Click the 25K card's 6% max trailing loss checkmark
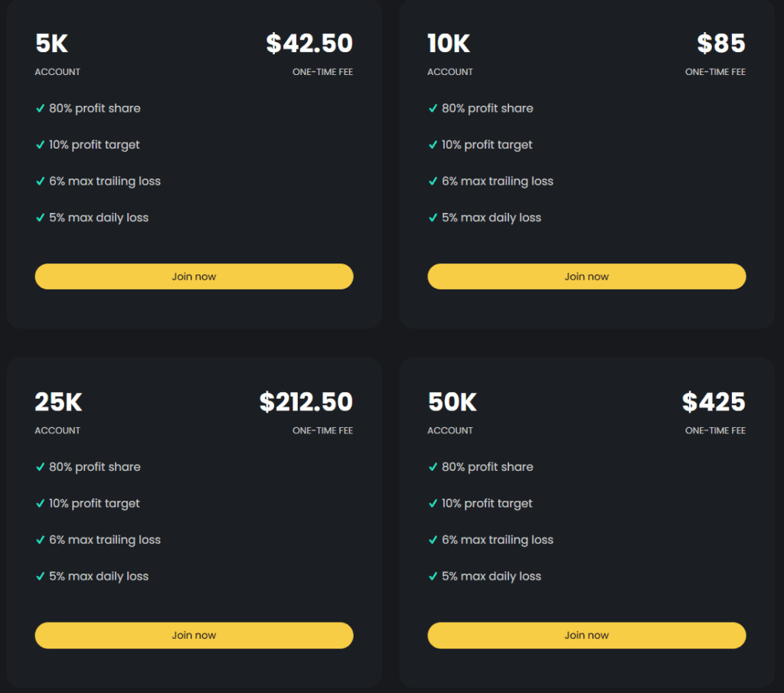The width and height of the screenshot is (784, 693). (40, 540)
